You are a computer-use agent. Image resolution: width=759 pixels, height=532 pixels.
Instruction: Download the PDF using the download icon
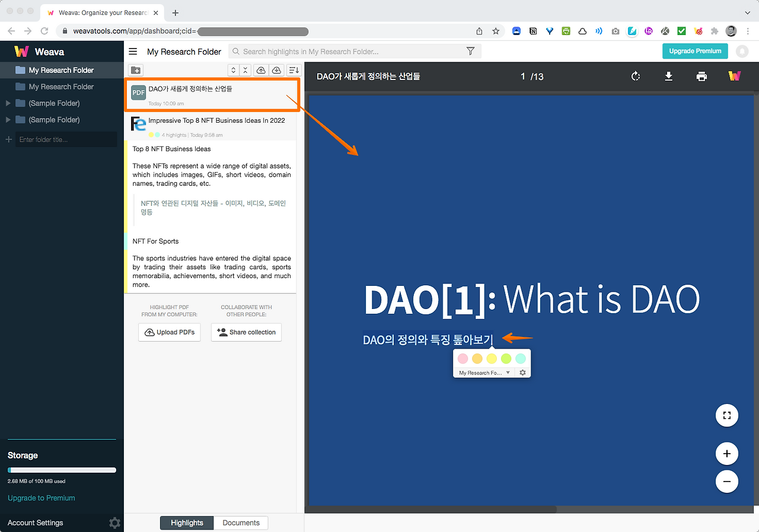[668, 76]
